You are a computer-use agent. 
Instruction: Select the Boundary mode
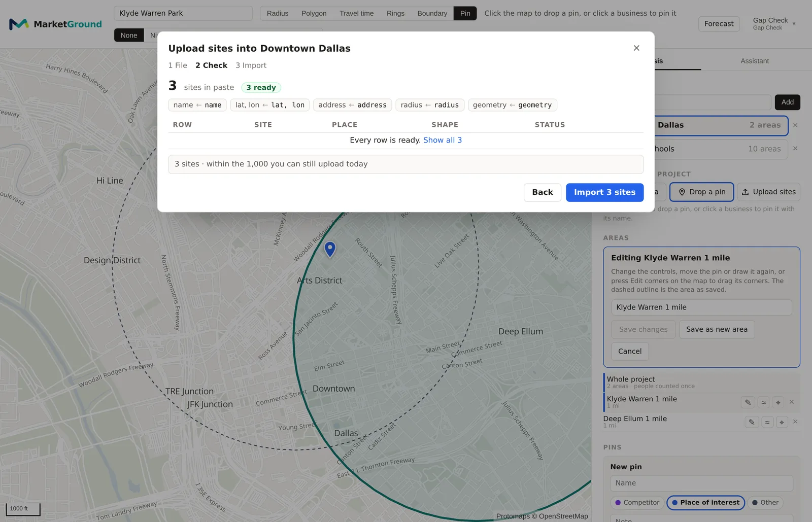(x=432, y=13)
